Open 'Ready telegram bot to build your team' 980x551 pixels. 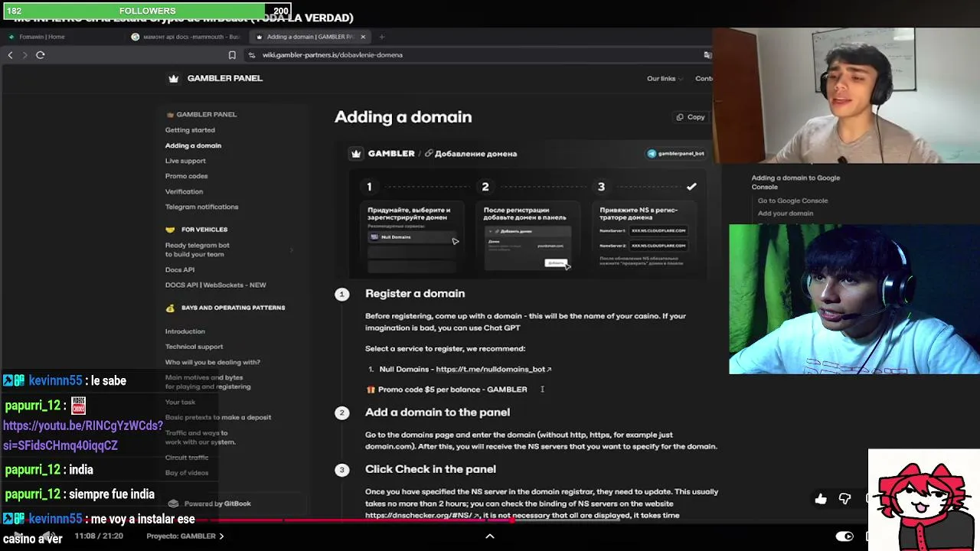pos(197,249)
